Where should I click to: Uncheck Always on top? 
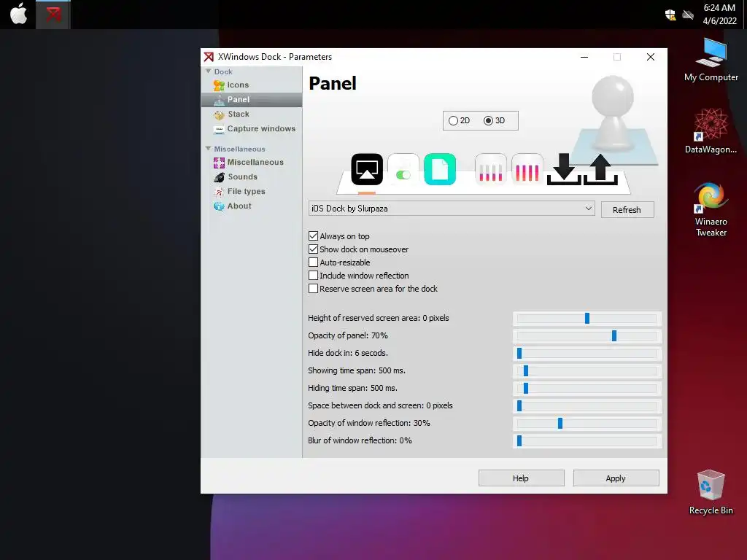313,236
